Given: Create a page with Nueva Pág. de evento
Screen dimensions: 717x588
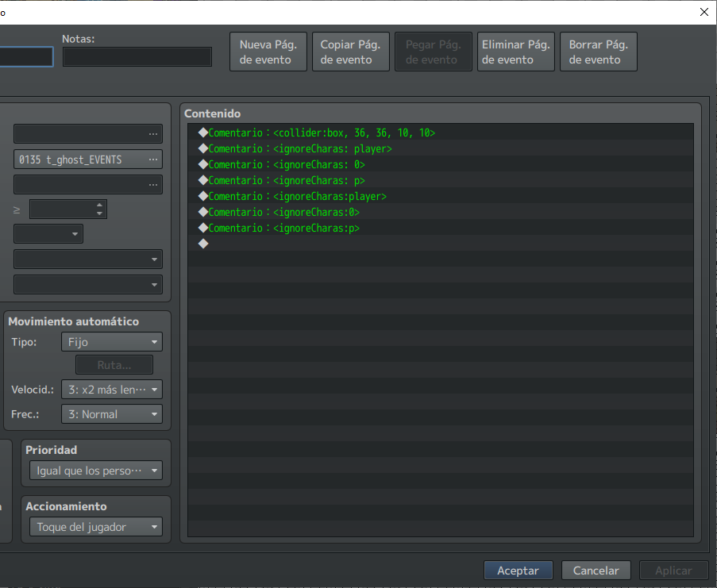Looking at the screenshot, I should (268, 52).
